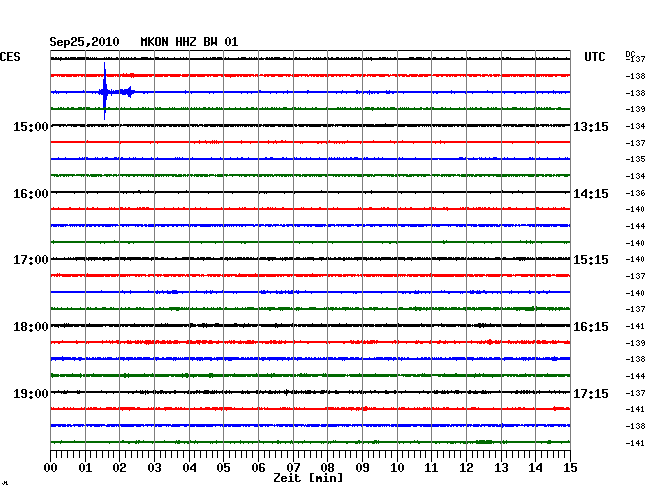This screenshot has height=494, width=650.
Task: Click the 15 minute axis label
Action: [570, 468]
